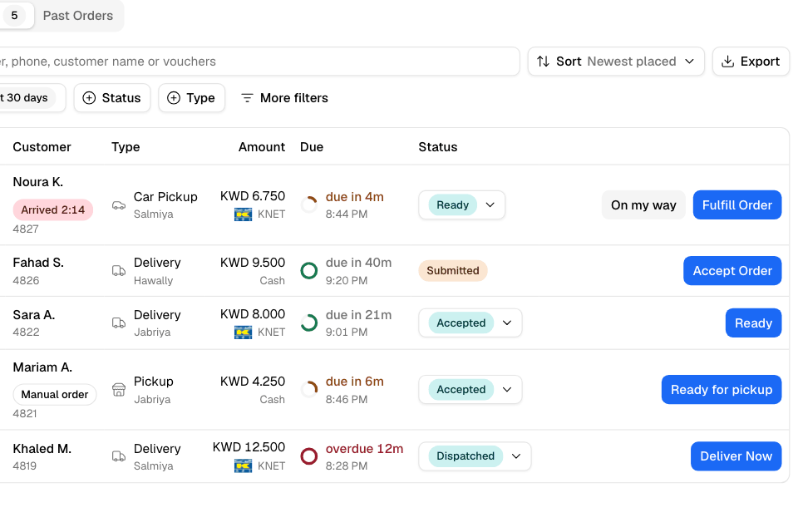The height and width of the screenshot is (532, 798).
Task: Click the delivery truck icon in Sara A. row
Action: [119, 323]
